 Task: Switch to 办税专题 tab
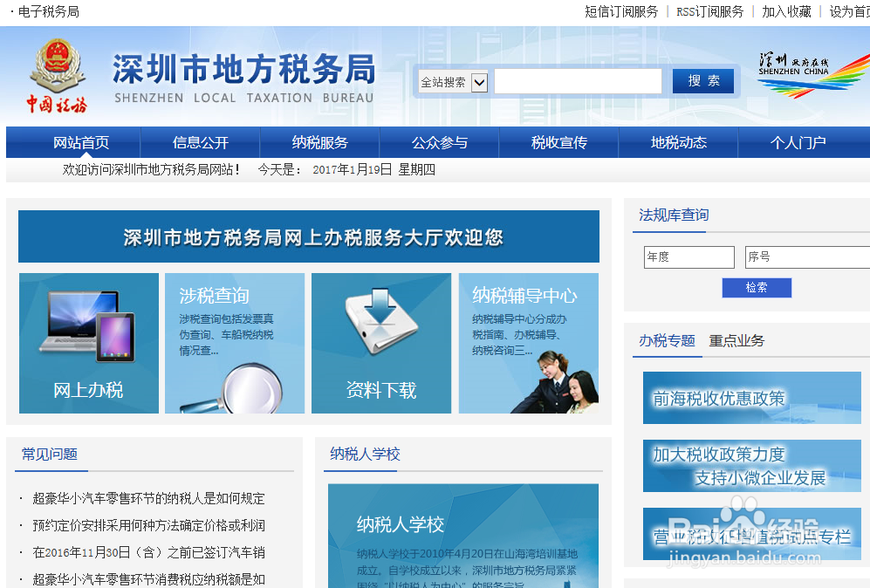point(667,340)
